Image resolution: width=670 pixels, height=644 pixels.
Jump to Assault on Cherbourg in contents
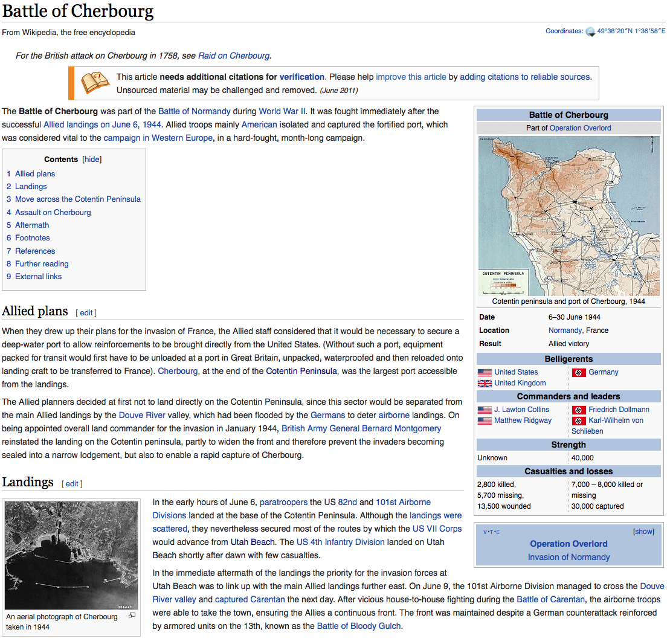(53, 212)
